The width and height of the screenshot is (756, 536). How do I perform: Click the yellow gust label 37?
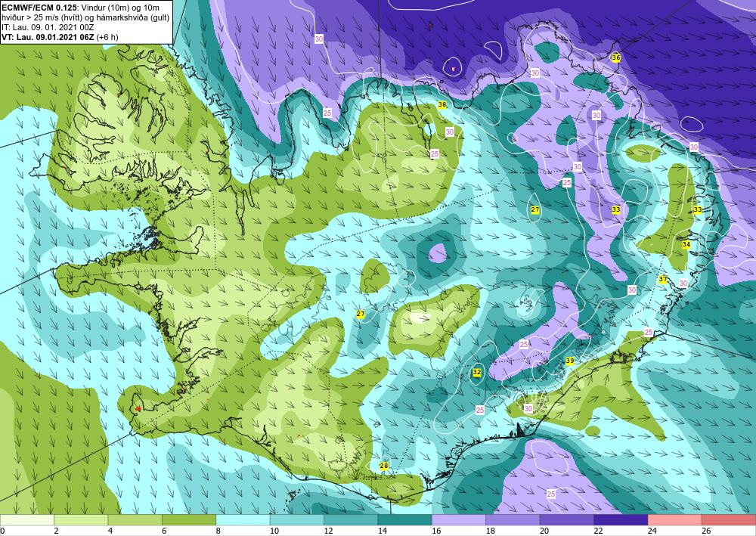(x=663, y=279)
